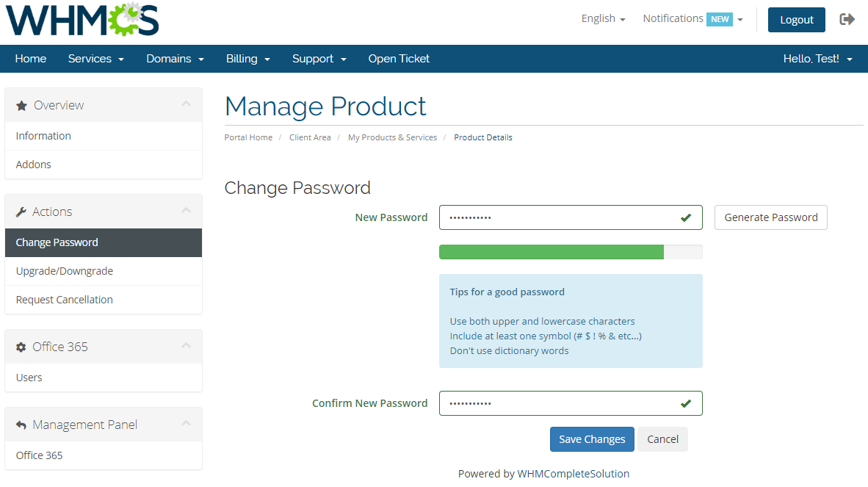This screenshot has width=868, height=487.
Task: Click the sign-out icon beside Logout
Action: [x=847, y=20]
